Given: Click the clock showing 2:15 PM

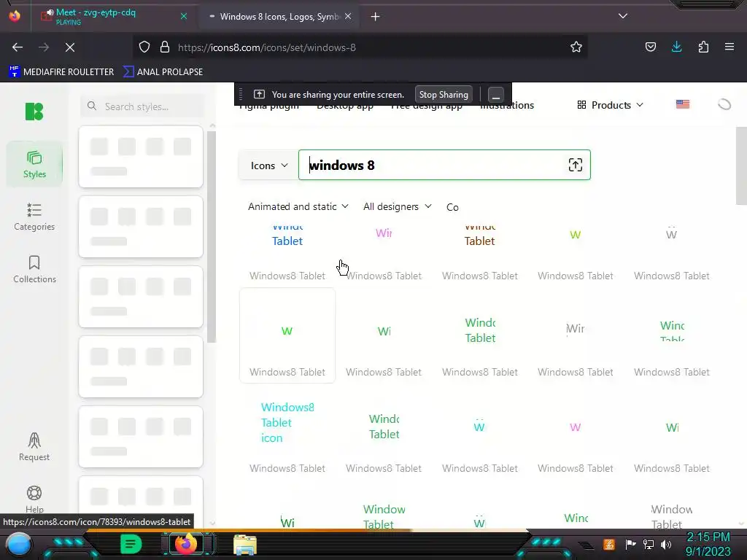Looking at the screenshot, I should click(708, 537).
